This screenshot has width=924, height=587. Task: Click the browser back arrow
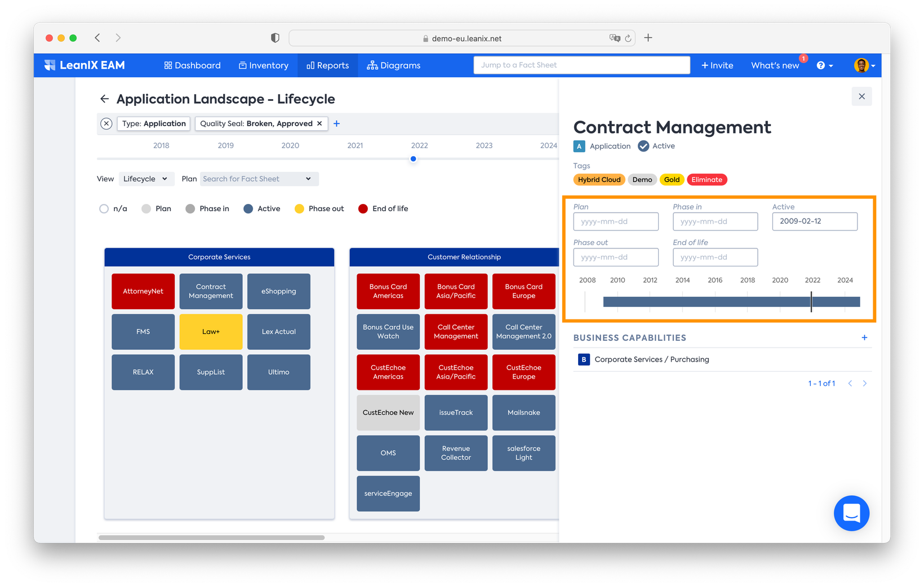(x=97, y=38)
